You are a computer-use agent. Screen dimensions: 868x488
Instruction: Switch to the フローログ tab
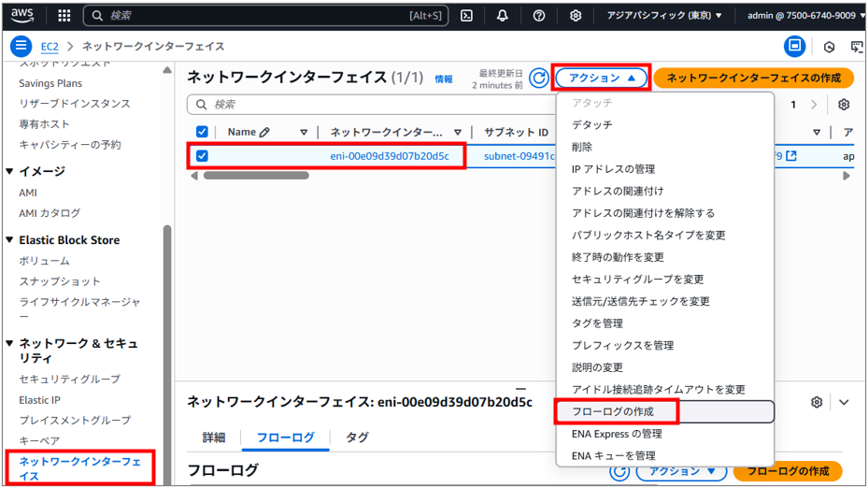[x=286, y=438]
